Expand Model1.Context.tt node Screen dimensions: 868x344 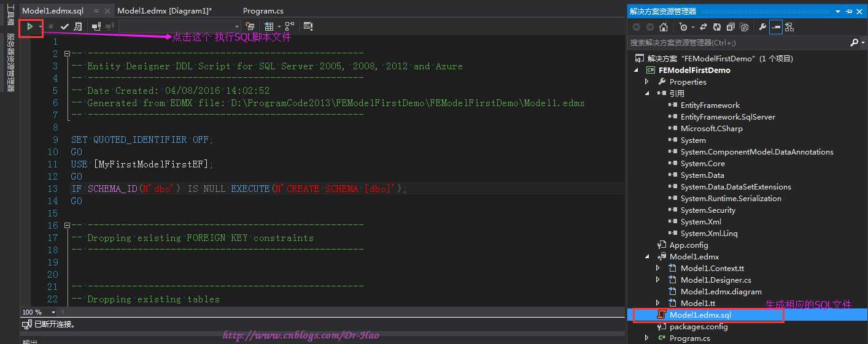(658, 268)
